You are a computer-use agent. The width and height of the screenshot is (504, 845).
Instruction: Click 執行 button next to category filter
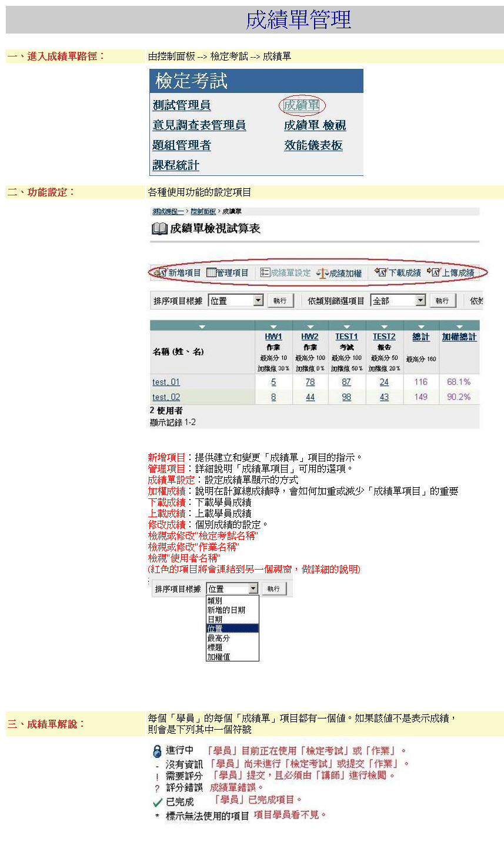[x=442, y=301]
